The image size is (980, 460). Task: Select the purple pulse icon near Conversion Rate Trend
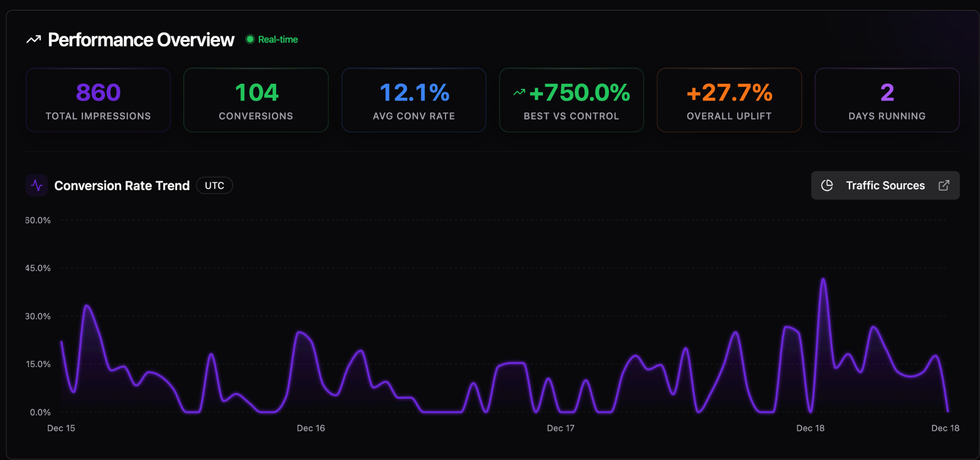36,185
